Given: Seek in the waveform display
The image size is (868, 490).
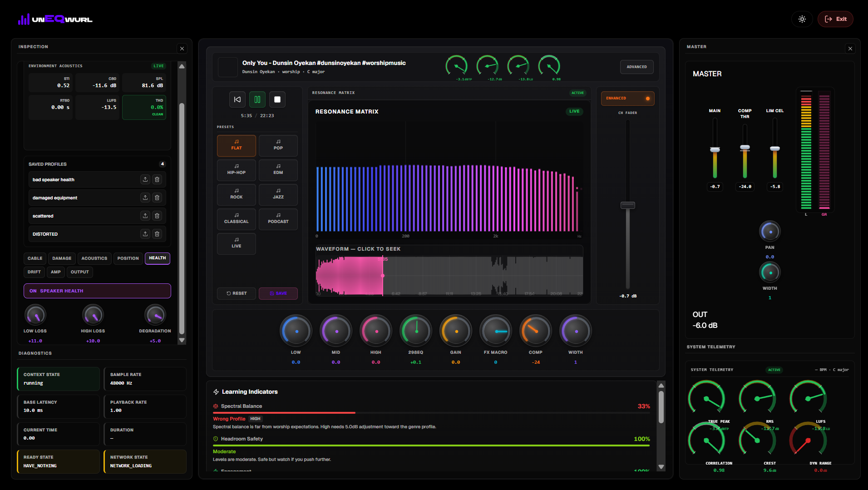Looking at the screenshot, I should pyautogui.click(x=449, y=276).
